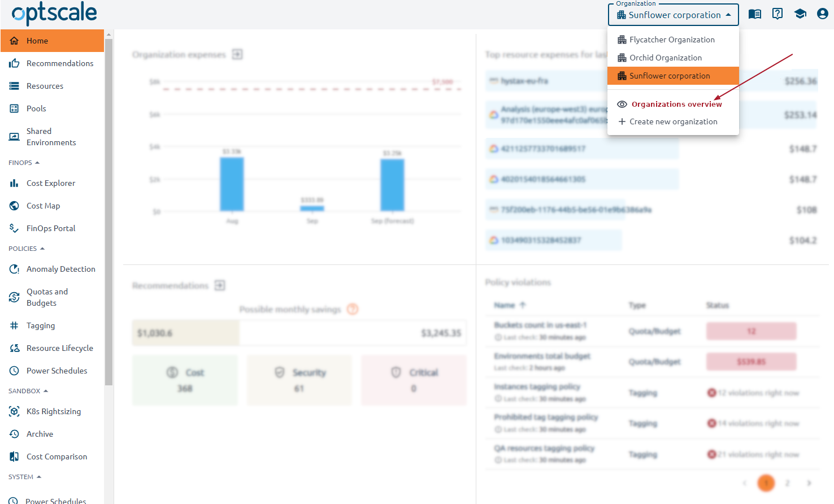Image resolution: width=834 pixels, height=504 pixels.
Task: Click the plus icon for new organization
Action: (622, 121)
